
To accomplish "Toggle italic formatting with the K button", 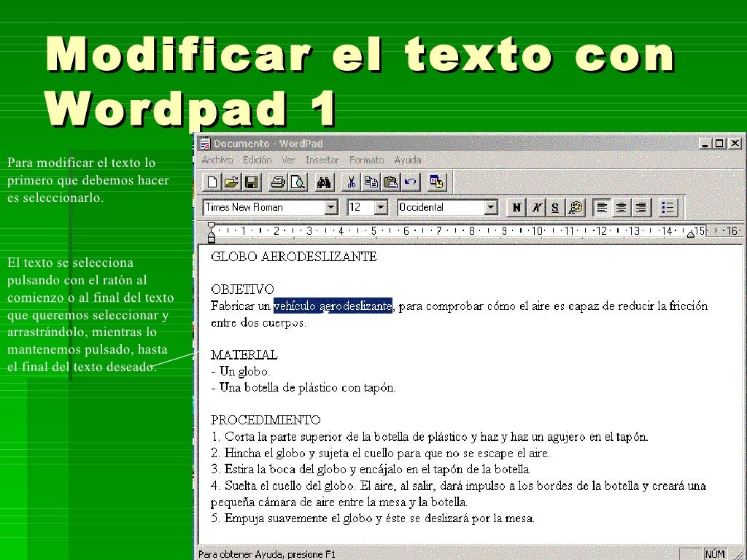I will (536, 208).
